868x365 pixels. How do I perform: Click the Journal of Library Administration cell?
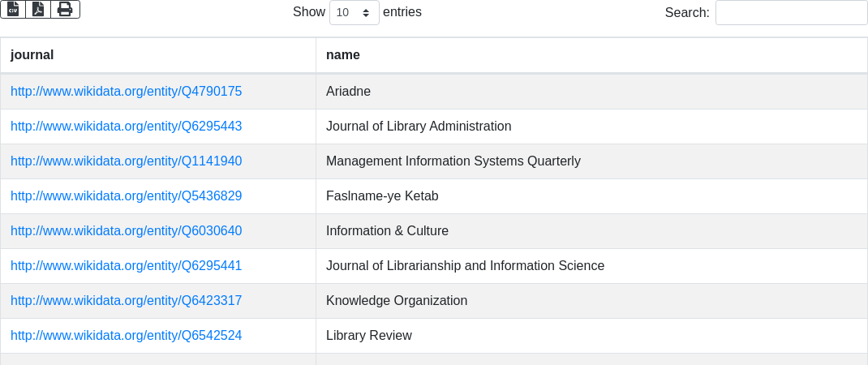pyautogui.click(x=419, y=127)
